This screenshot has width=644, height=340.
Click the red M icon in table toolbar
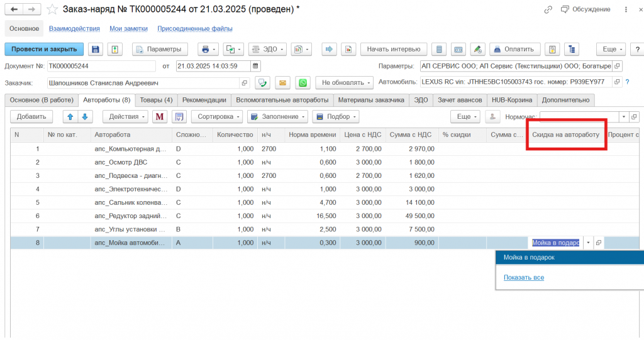(x=159, y=117)
